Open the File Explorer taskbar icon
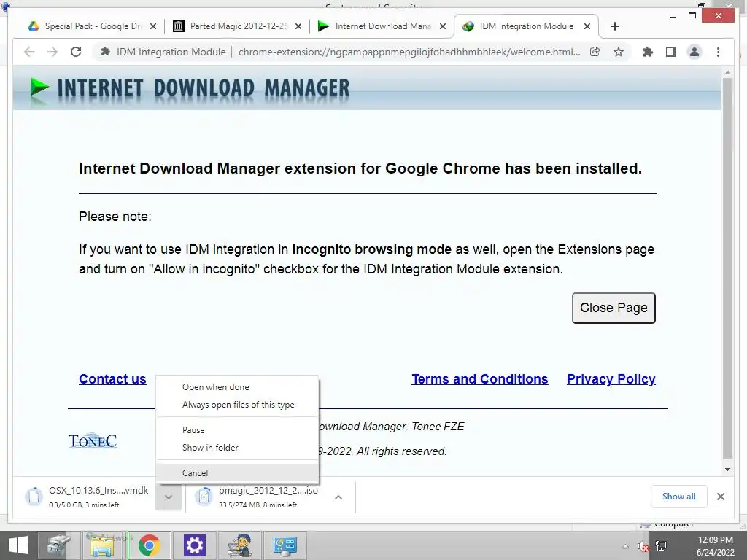The image size is (747, 560). 104,545
